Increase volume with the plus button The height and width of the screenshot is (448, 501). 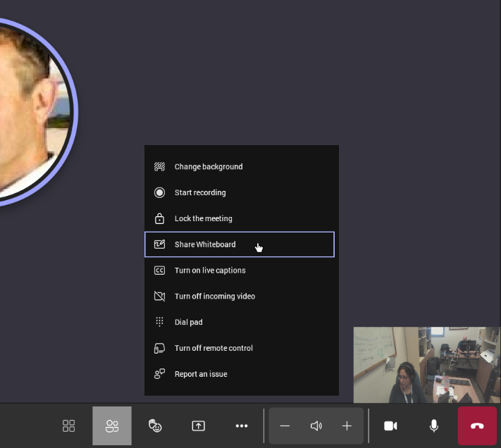pos(347,425)
